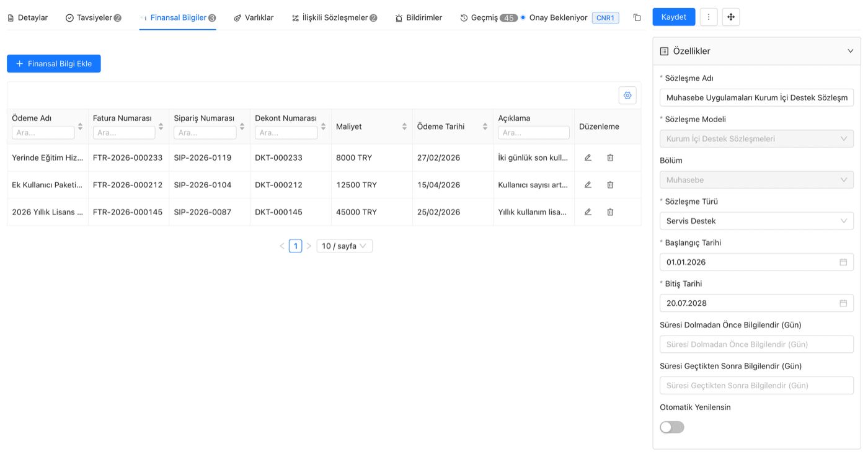Edit the Ek Kullanıcı Paketi row
Viewport: 868px width, 454px height.
pyautogui.click(x=588, y=185)
